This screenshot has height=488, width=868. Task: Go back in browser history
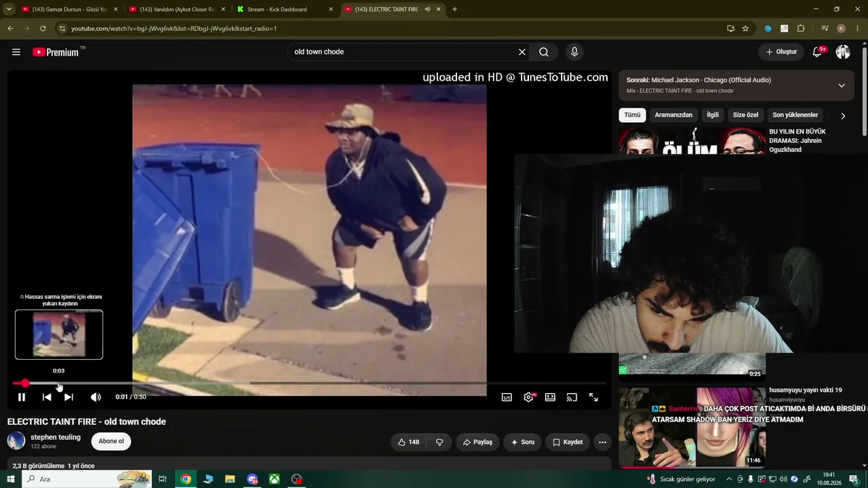[x=10, y=28]
